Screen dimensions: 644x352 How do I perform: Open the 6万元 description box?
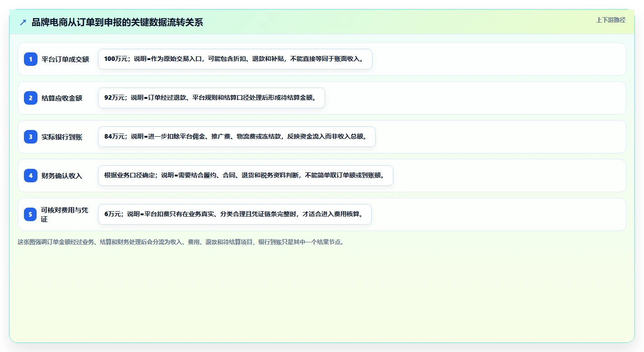235,214
